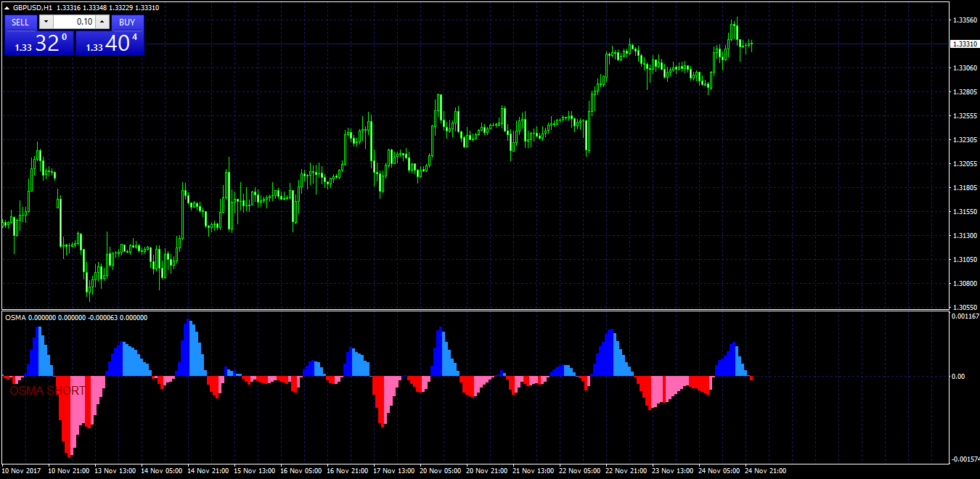980x479 pixels.
Task: Click the 10 Nov 21:00 time label
Action: pos(69,471)
